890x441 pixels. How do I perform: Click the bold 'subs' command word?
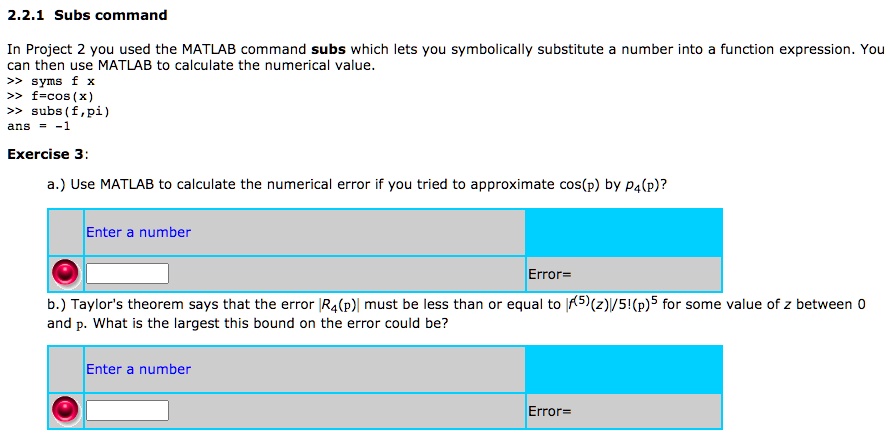[328, 48]
